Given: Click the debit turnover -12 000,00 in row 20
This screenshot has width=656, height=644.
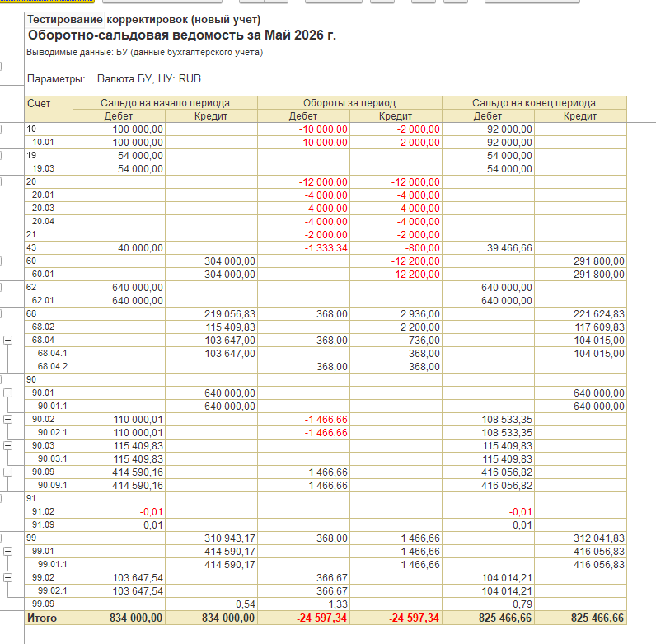Looking at the screenshot, I should [x=323, y=181].
